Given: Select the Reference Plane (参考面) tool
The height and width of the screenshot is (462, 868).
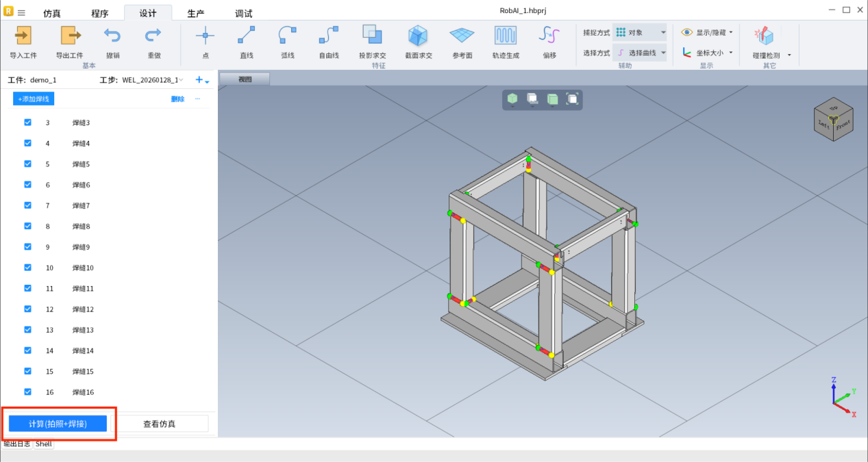Looking at the screenshot, I should [462, 36].
